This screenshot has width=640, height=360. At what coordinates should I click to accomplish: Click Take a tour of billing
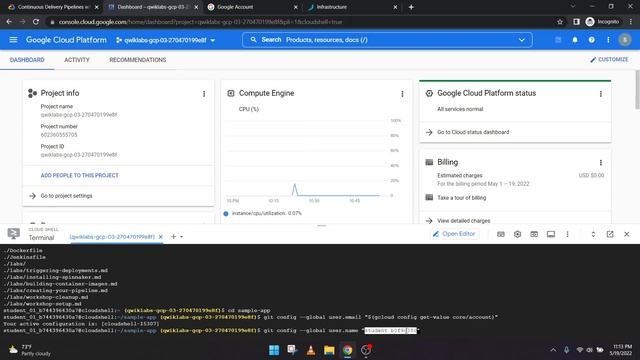[462, 198]
